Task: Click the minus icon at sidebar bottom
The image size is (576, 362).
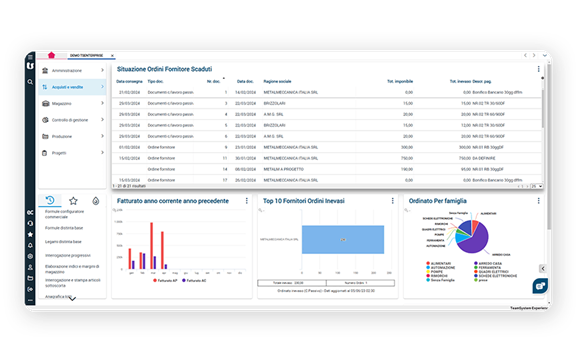Action: 30,300
